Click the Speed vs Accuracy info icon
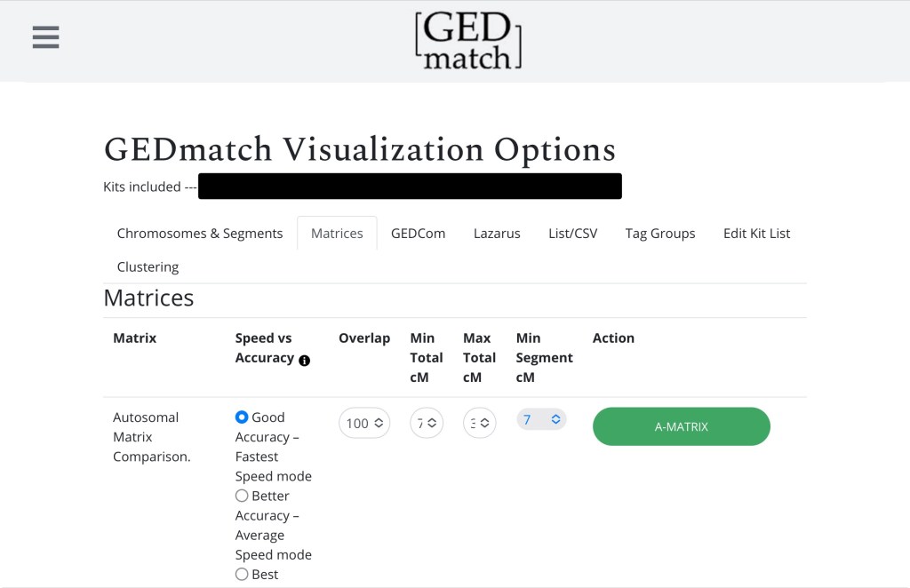The width and height of the screenshot is (910, 588). click(x=305, y=361)
